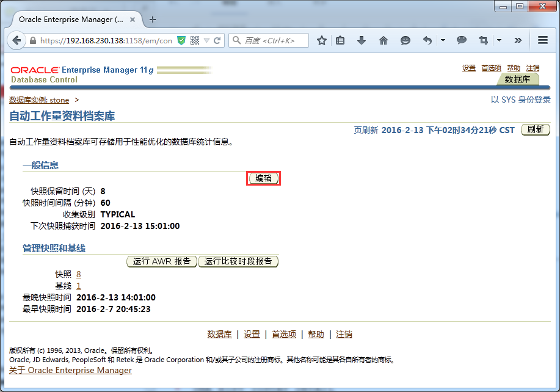This screenshot has width=560, height=392.
Task: Click the crop screenshot tool icon
Action: (x=484, y=40)
